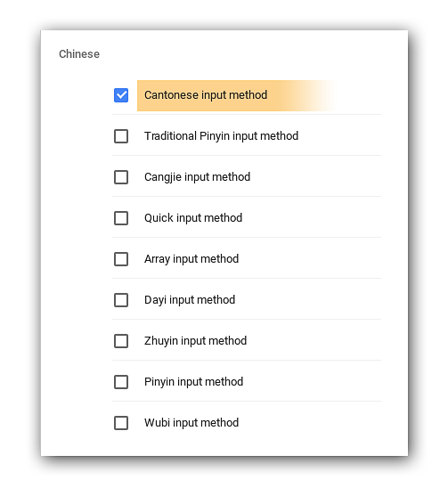Enable the Traditional Pinyin input method checkbox
448x488 pixels.
[121, 136]
